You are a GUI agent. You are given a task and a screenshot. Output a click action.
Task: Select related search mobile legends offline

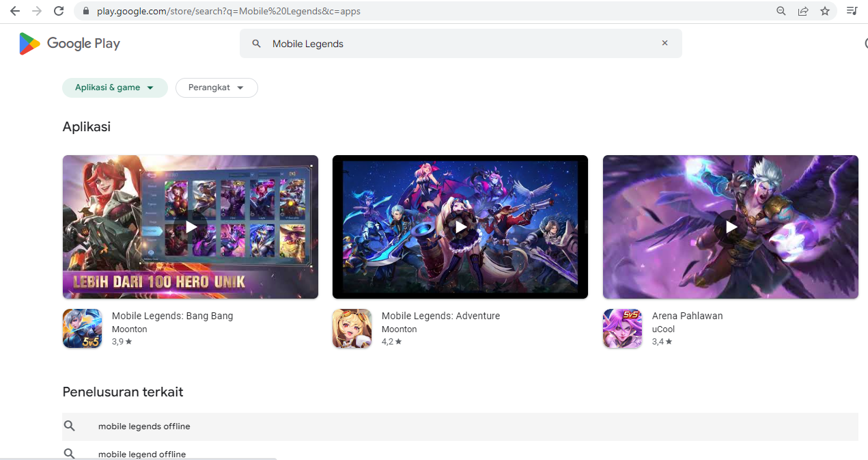[x=460, y=427]
